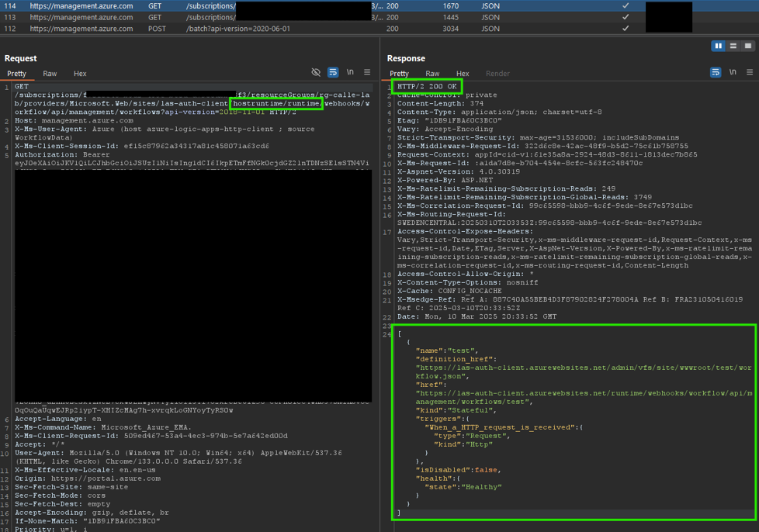Click the X-Cache: CONFIG_NOCACHE header
The image size is (759, 532).
coord(449,291)
